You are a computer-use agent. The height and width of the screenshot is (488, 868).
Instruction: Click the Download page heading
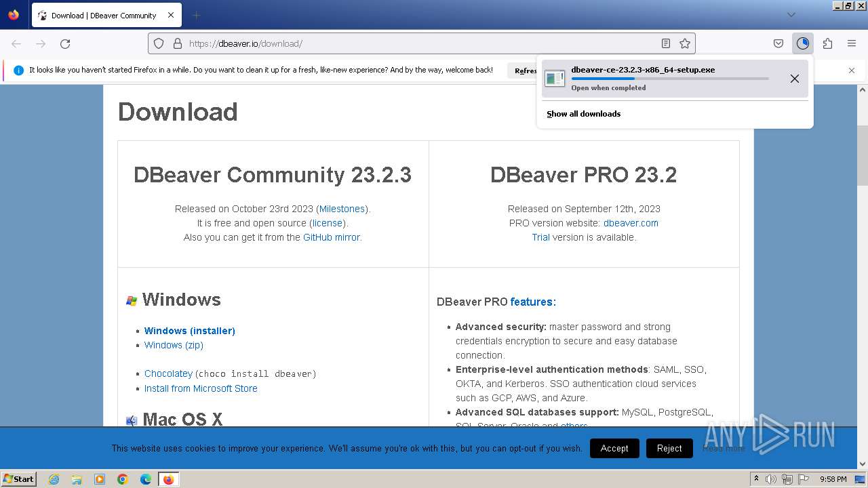tap(178, 112)
